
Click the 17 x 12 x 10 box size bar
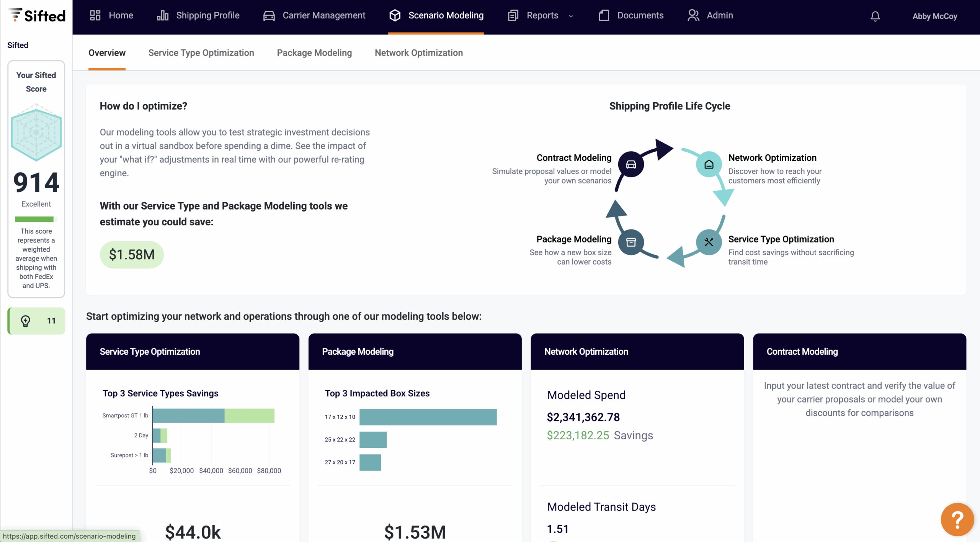[x=428, y=417]
